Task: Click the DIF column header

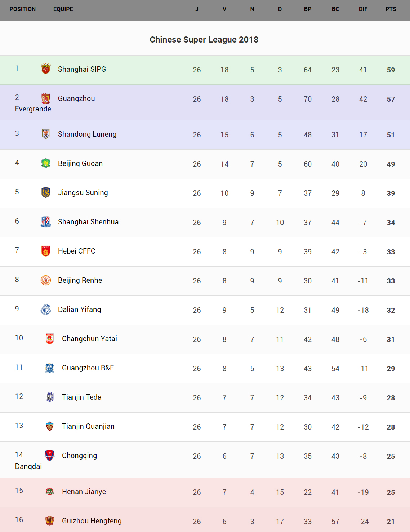Action: pyautogui.click(x=363, y=9)
